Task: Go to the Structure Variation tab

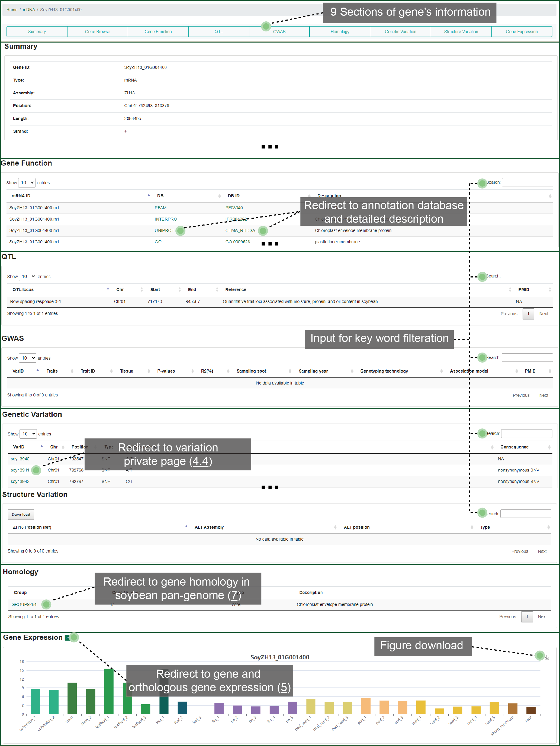Action: [461, 31]
